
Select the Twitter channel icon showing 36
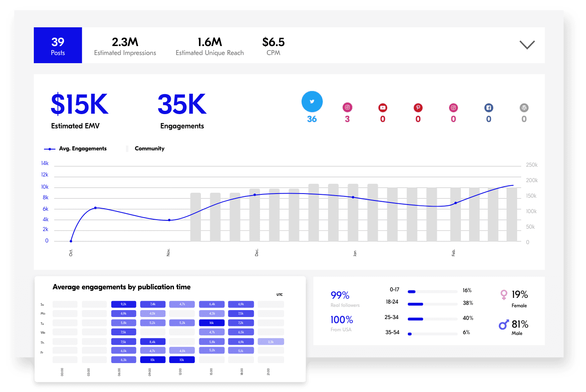pyautogui.click(x=312, y=101)
